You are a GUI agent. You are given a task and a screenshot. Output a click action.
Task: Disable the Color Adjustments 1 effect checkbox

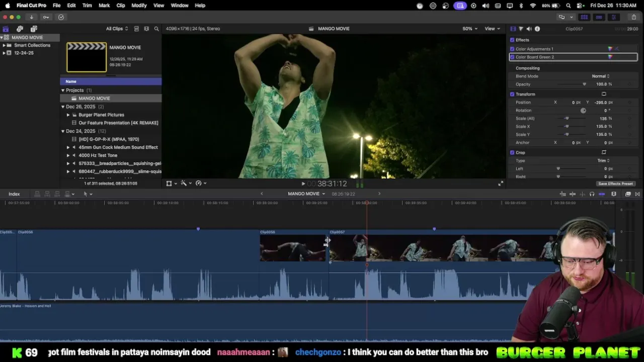click(x=512, y=49)
